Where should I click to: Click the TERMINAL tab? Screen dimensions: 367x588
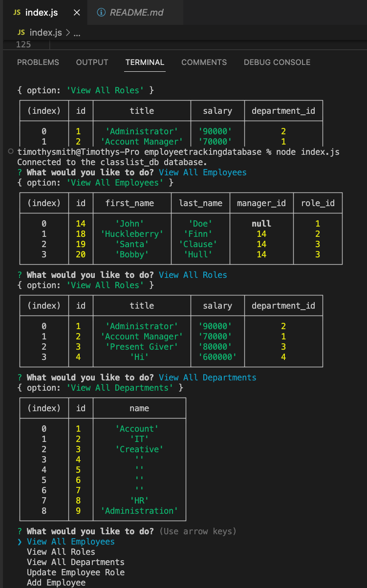(x=144, y=62)
